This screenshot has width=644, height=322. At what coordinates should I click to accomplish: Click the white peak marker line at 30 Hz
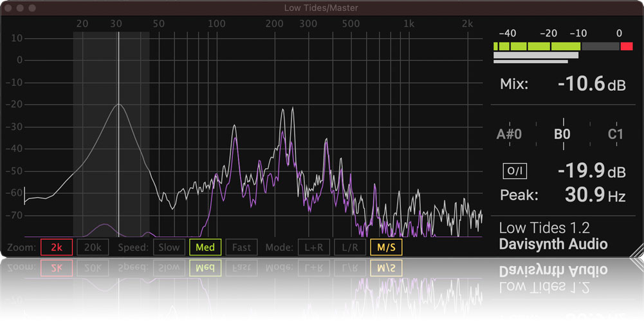(x=118, y=161)
